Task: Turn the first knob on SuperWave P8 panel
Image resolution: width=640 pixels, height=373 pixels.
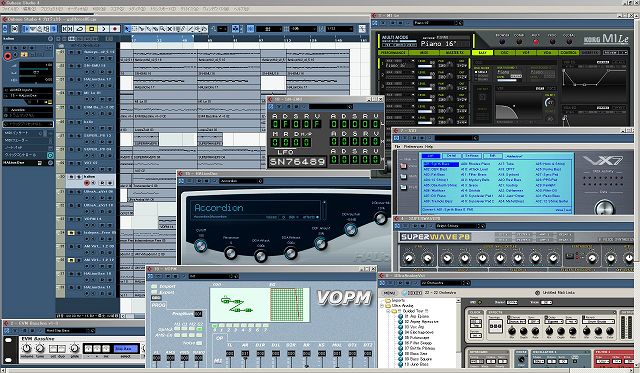Action: [408, 258]
